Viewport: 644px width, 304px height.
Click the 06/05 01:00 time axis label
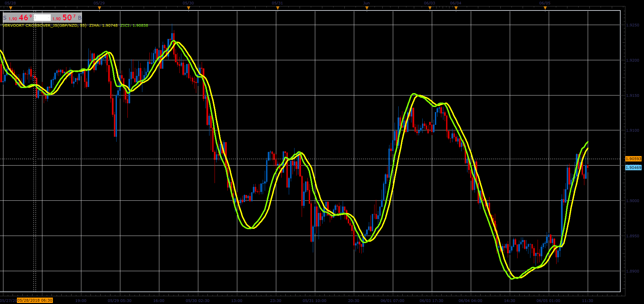548,301
